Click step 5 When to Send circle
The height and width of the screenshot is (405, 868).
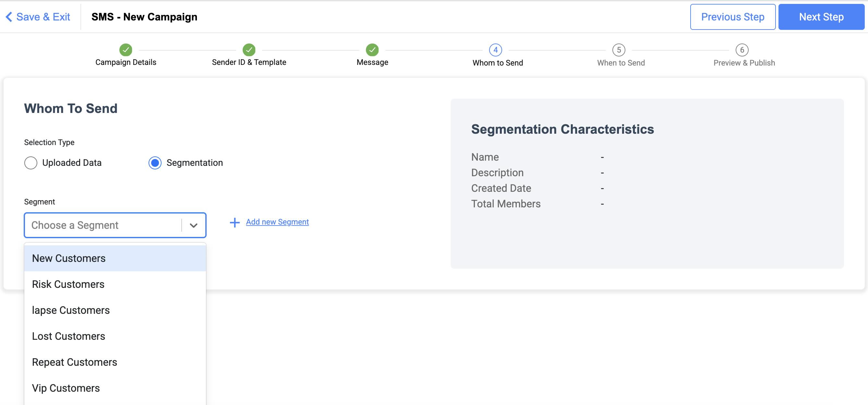pyautogui.click(x=619, y=50)
